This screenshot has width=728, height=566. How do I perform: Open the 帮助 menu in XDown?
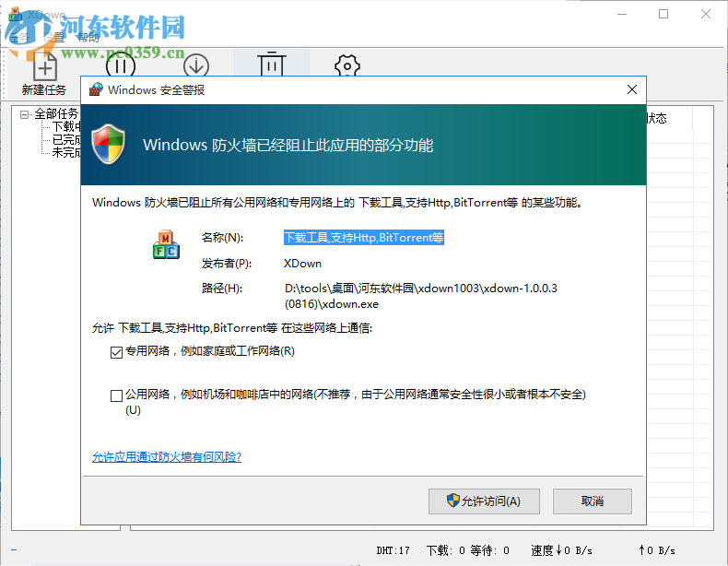88,38
